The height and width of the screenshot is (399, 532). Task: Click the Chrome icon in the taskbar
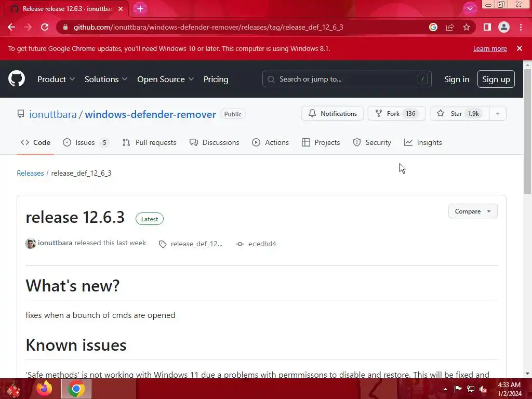coord(76,389)
